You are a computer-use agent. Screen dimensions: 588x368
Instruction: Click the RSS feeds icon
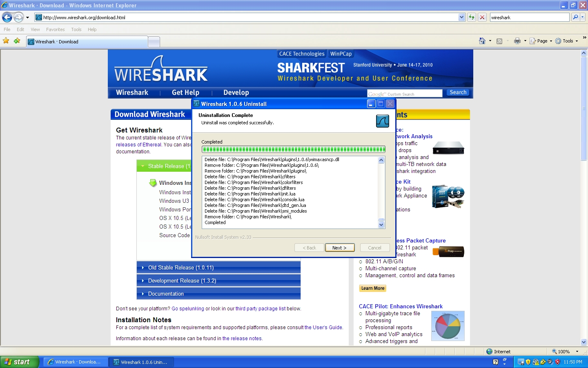click(499, 41)
